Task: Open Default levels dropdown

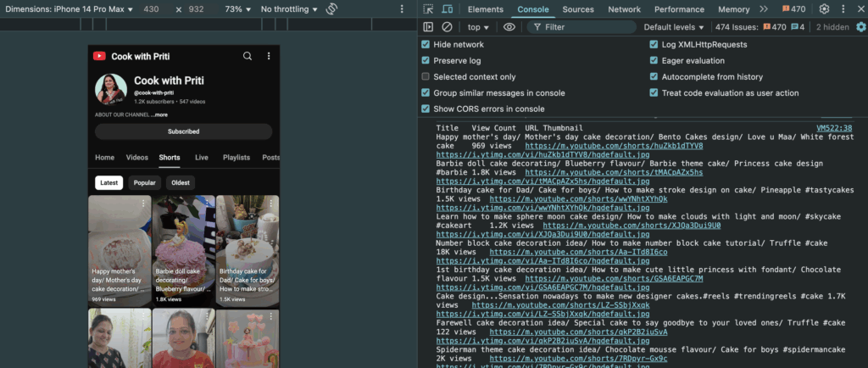Action: (674, 26)
